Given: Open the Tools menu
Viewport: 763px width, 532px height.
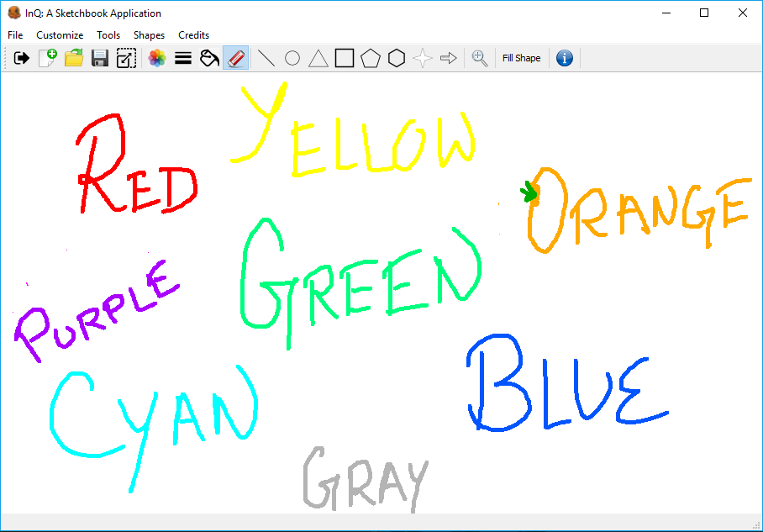Looking at the screenshot, I should point(108,35).
